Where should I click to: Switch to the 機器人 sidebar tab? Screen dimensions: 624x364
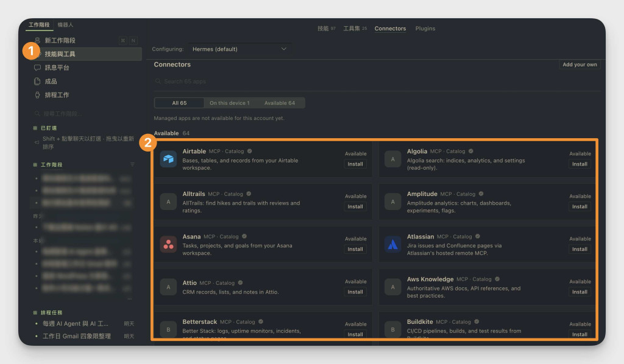pyautogui.click(x=65, y=24)
